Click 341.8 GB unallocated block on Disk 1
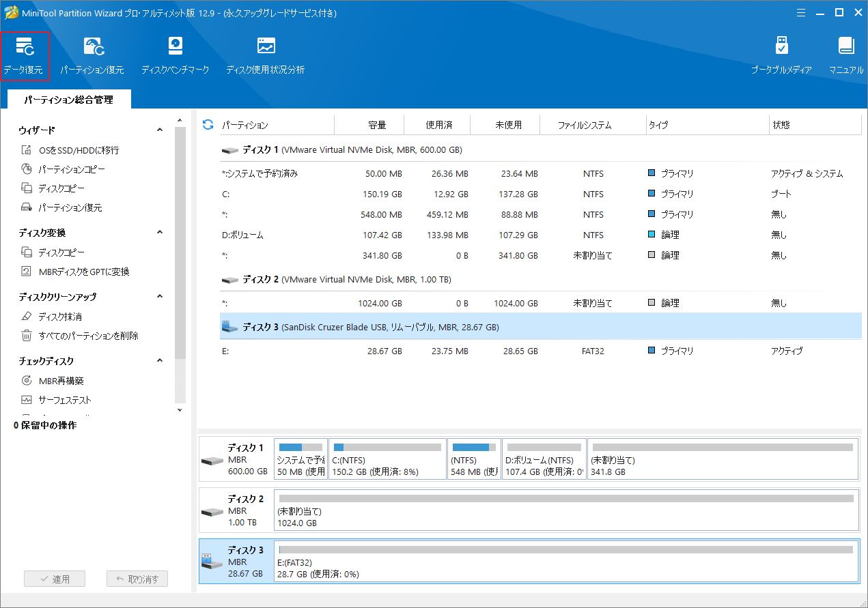 [x=723, y=459]
